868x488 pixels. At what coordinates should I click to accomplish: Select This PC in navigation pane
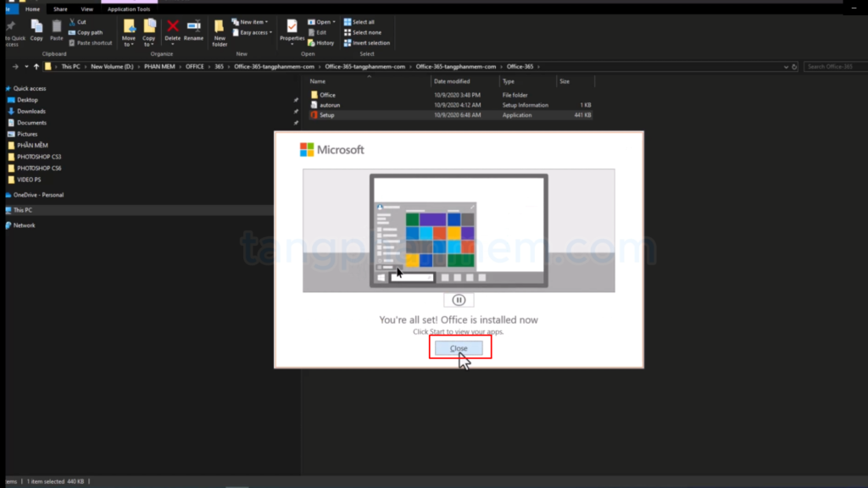point(23,210)
